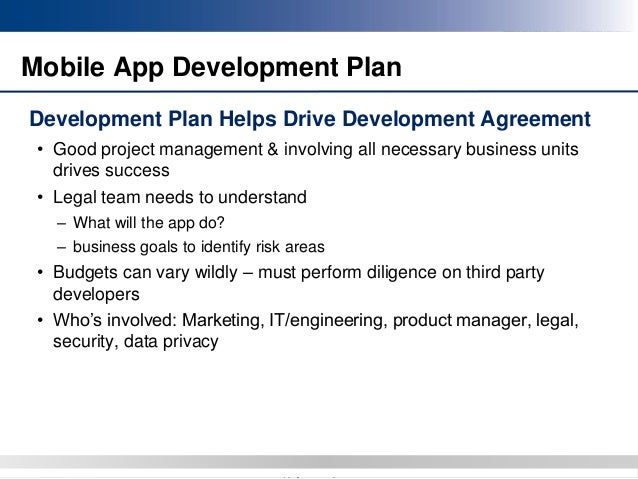
Task: Select the bullet 'Legal team needs to understand'
Action: pos(180,197)
